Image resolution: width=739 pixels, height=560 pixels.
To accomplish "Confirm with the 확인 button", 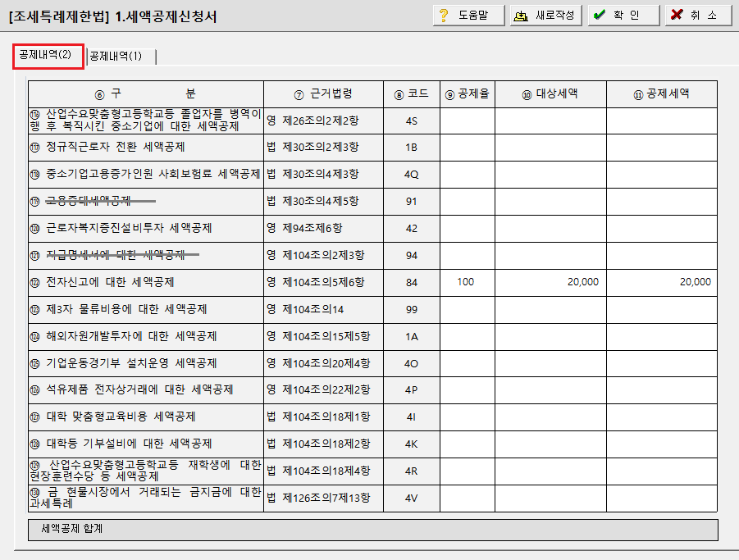I will click(x=623, y=16).
